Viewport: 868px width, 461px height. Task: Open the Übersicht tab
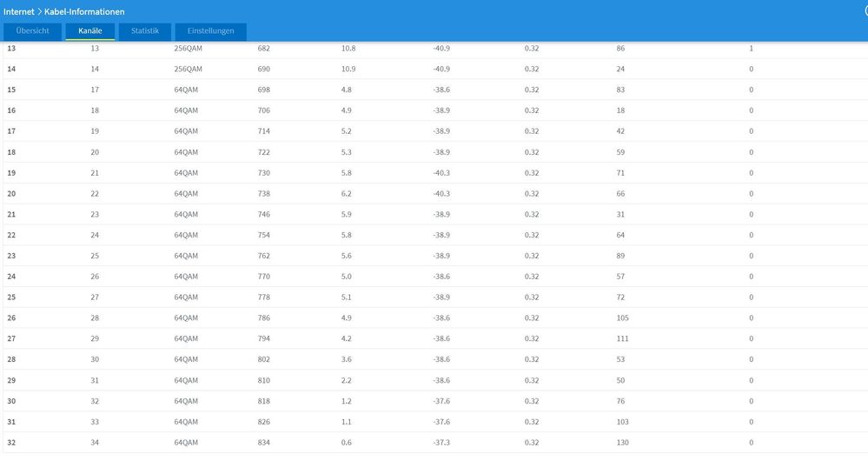click(33, 31)
